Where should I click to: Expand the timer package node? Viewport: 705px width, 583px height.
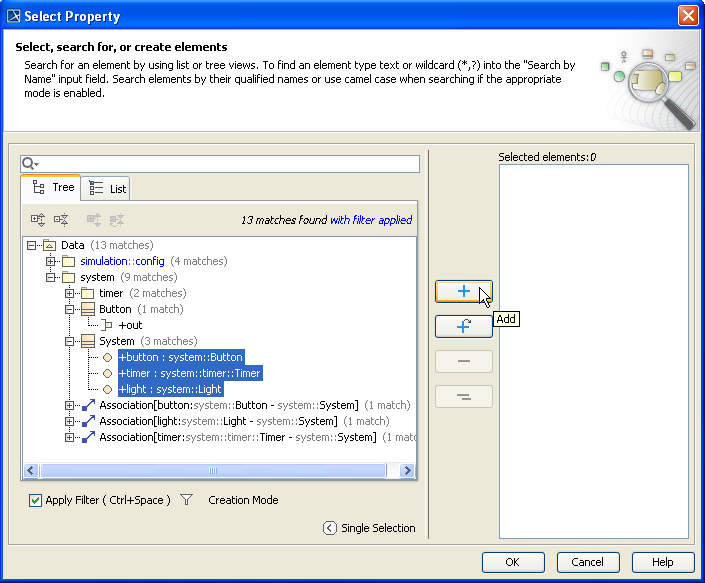[69, 294]
